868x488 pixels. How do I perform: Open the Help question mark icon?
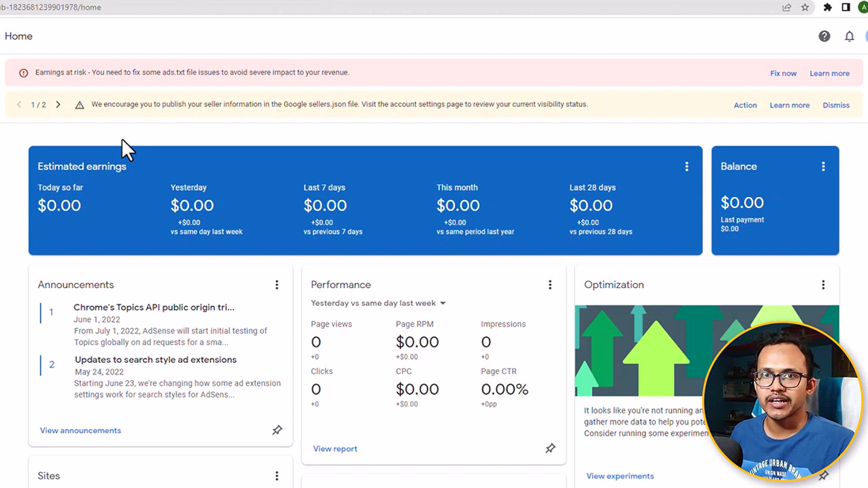click(x=824, y=36)
